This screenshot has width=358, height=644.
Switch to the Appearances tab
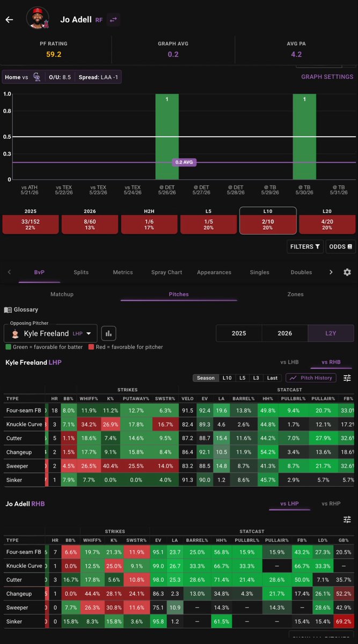(x=214, y=272)
